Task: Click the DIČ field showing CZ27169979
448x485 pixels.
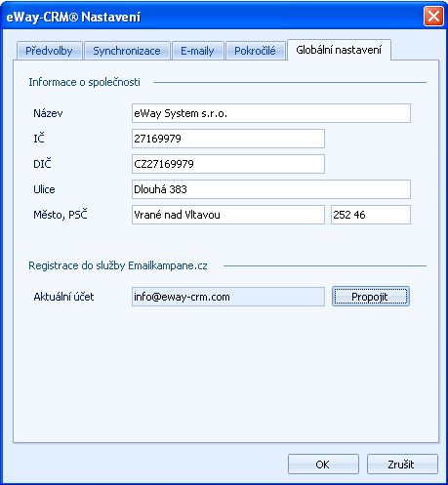Action: [x=228, y=164]
